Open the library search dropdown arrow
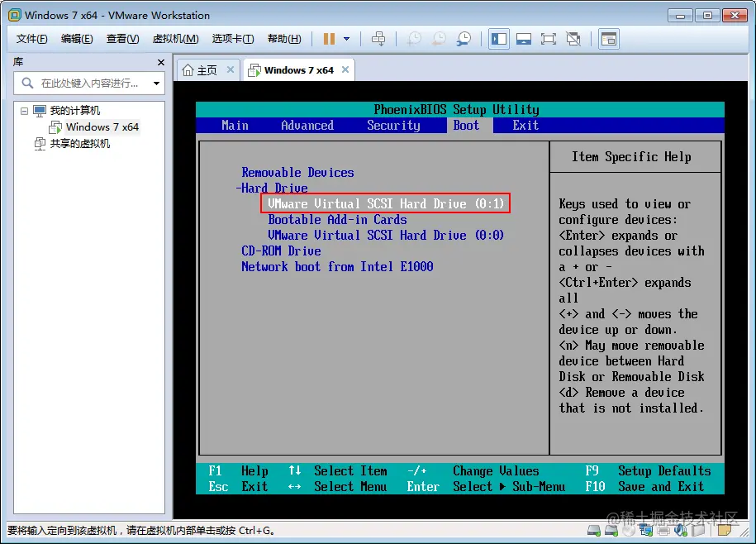 tap(156, 84)
